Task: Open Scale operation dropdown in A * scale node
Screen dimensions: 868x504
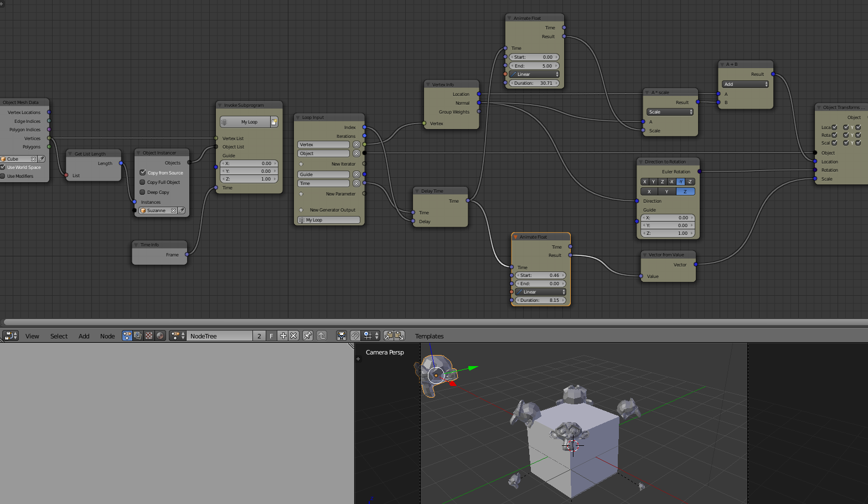Action: [x=670, y=112]
